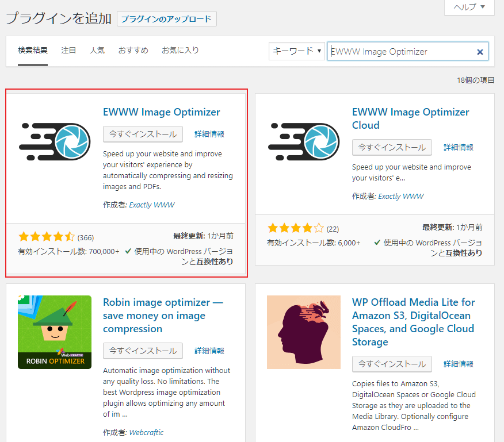Screen dimensions: 504x442
Task: Open the EWWW Image Optimizer Cloud title link
Action: tap(410, 118)
